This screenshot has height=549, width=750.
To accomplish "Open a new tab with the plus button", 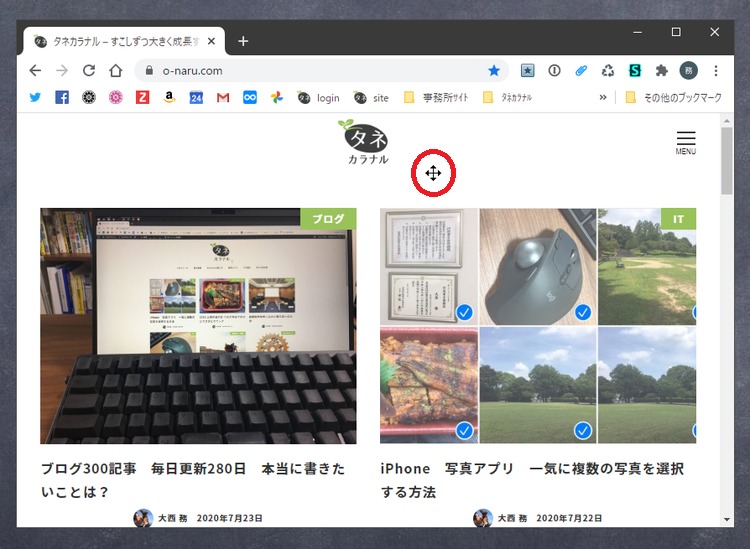I will coord(243,42).
